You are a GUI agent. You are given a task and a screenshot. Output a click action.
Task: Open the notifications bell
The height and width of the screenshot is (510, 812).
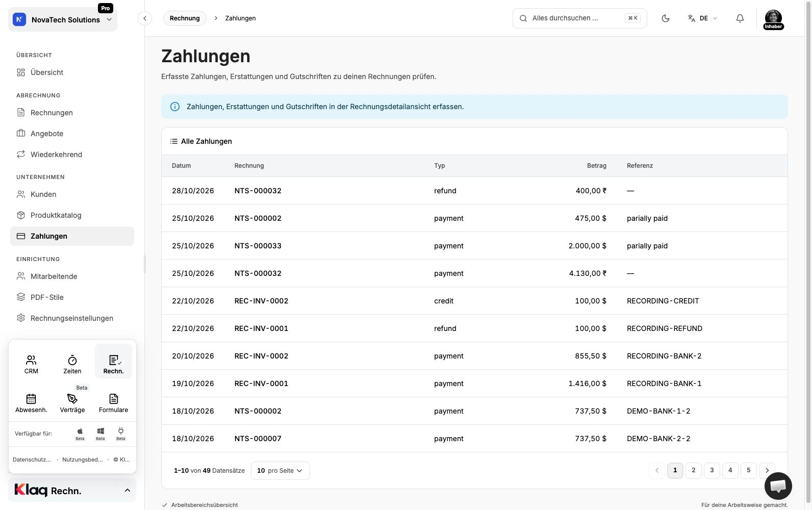(x=740, y=18)
